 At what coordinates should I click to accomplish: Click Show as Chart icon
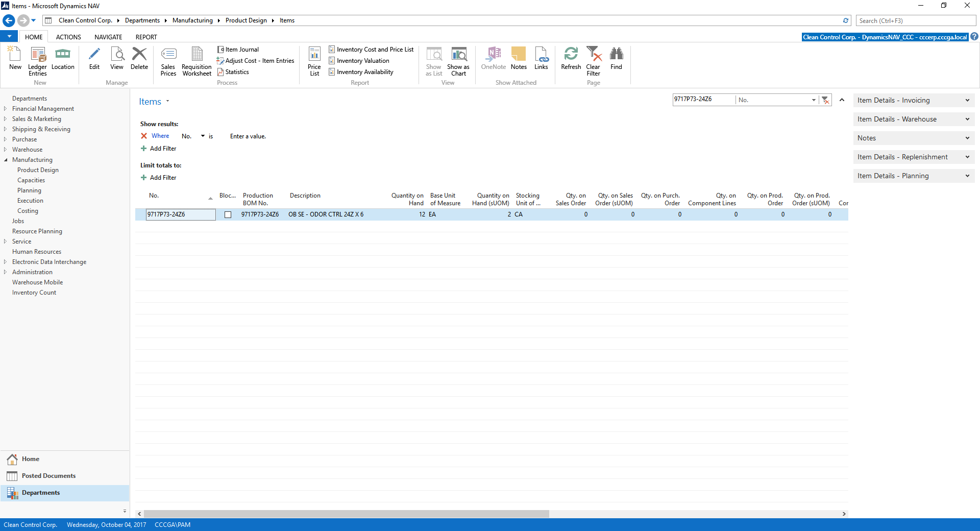point(458,61)
